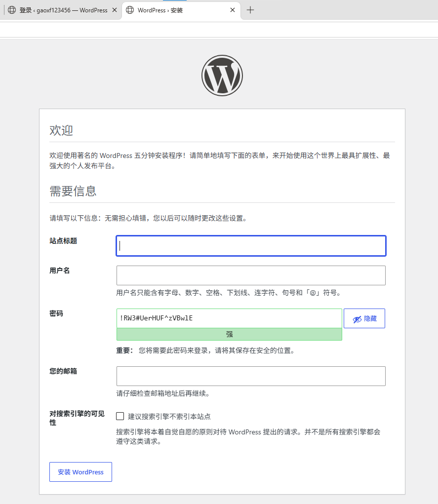Click the 需要信息 heading
The image size is (438, 504).
73,191
